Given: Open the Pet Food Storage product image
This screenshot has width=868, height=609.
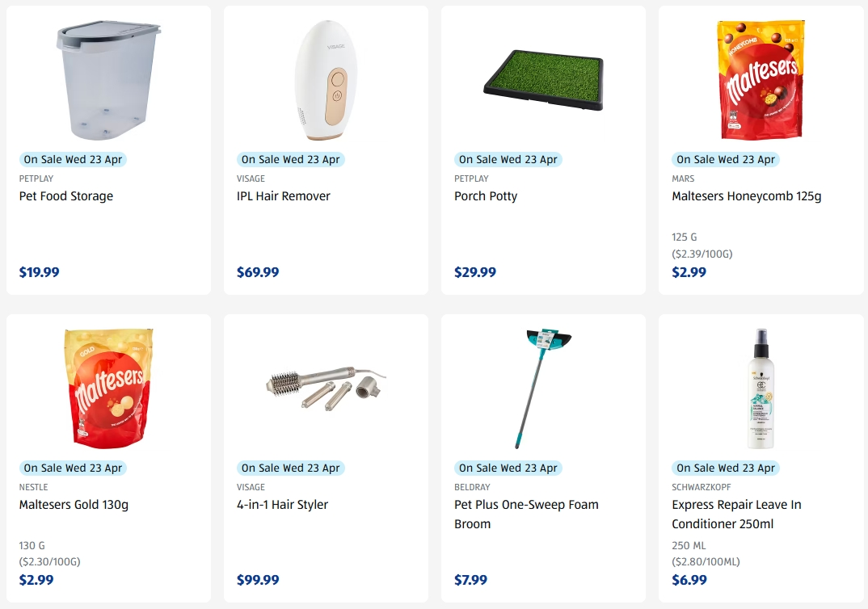Looking at the screenshot, I should 108,80.
